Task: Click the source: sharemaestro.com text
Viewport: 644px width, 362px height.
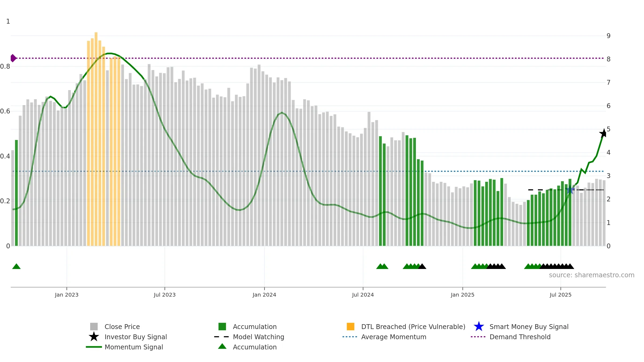Action: [592, 275]
